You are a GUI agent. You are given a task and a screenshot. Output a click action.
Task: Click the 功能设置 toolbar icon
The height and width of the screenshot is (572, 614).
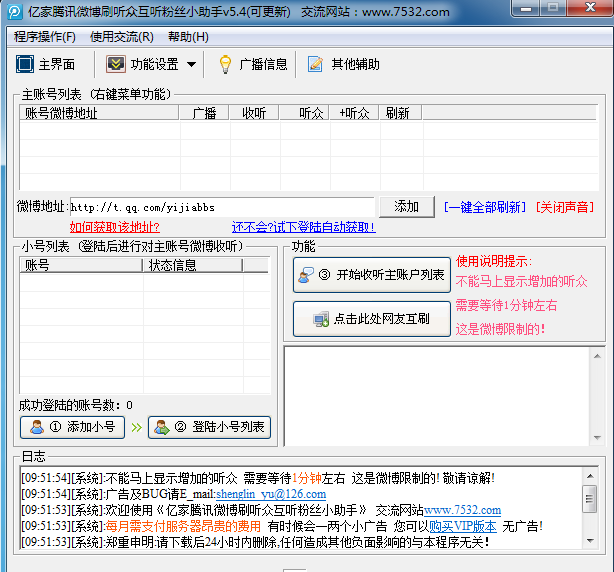tap(115, 64)
